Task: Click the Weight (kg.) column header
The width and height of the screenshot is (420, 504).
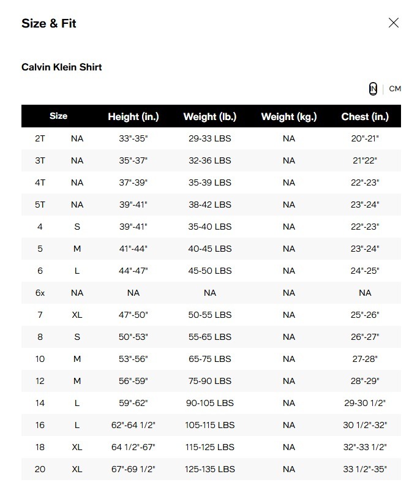Action: coord(289,116)
